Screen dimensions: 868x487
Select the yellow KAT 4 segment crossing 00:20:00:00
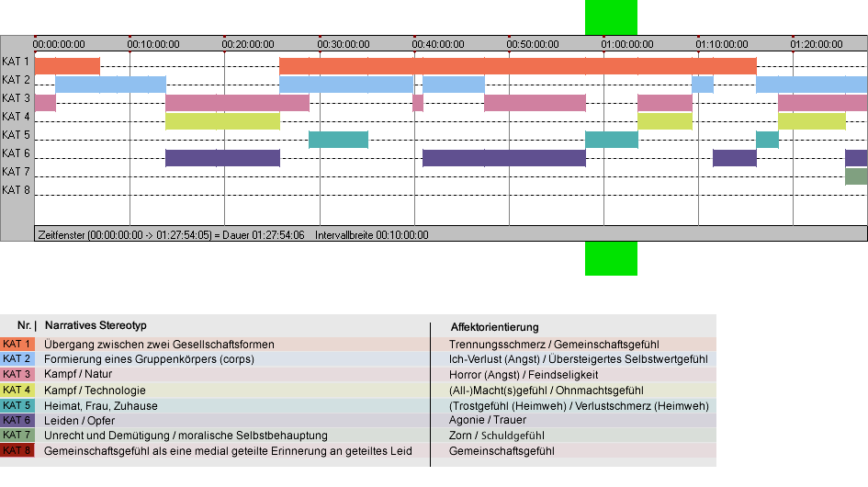coord(222,120)
